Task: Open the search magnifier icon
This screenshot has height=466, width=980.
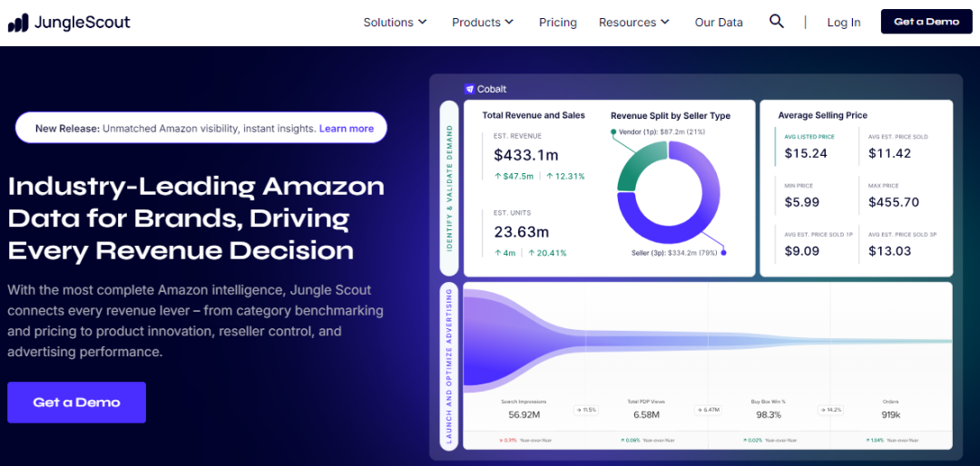Action: (x=776, y=21)
